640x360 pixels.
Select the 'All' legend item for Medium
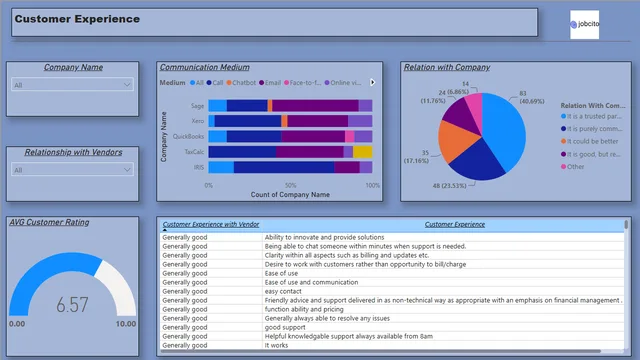196,82
